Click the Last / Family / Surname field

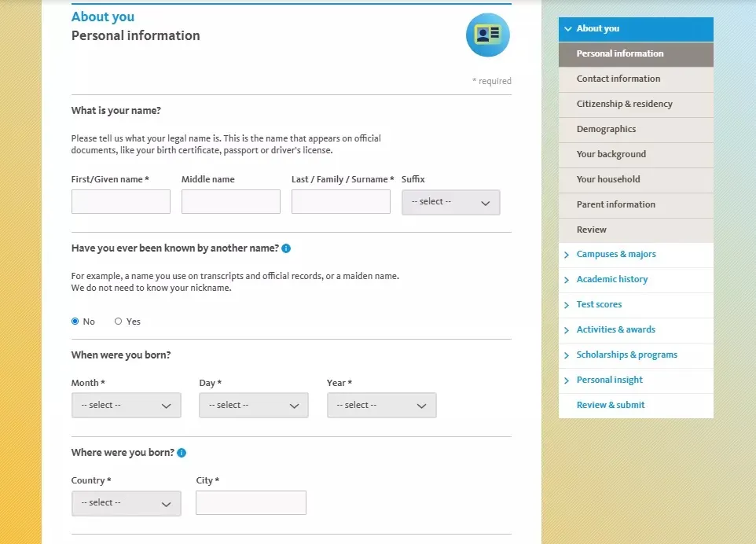coord(340,202)
